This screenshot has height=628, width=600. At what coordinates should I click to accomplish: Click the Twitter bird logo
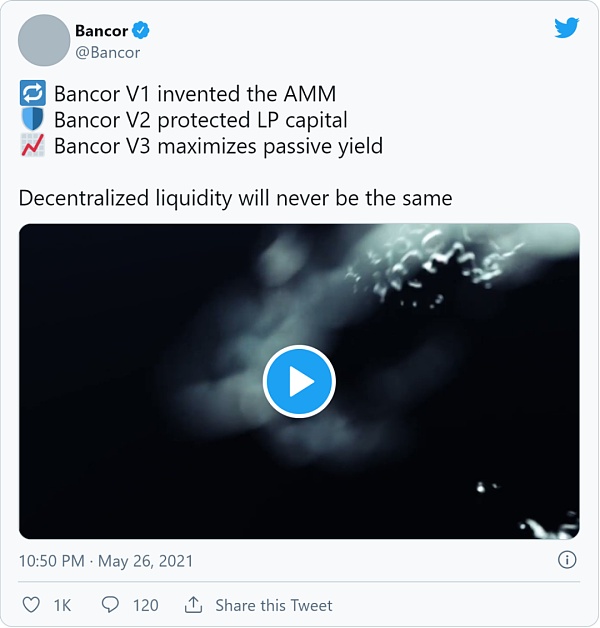566,28
